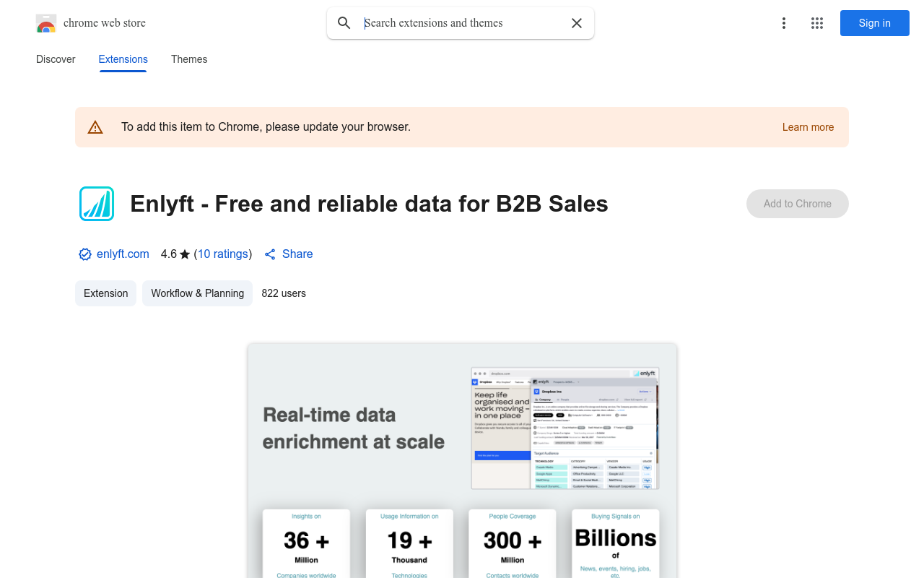Click the verified badge icon next to enlyft.com
The width and height of the screenshot is (924, 578).
click(85, 254)
